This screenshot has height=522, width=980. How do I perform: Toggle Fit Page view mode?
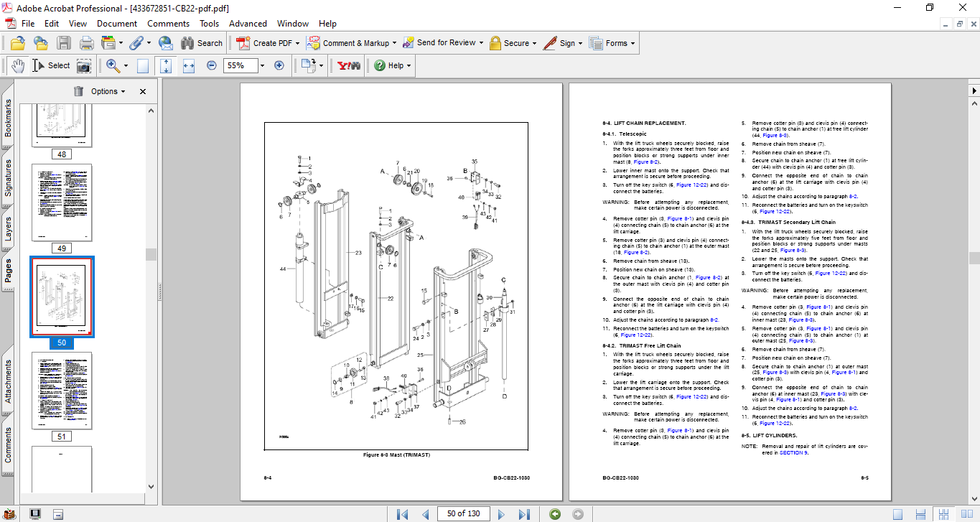pos(166,65)
